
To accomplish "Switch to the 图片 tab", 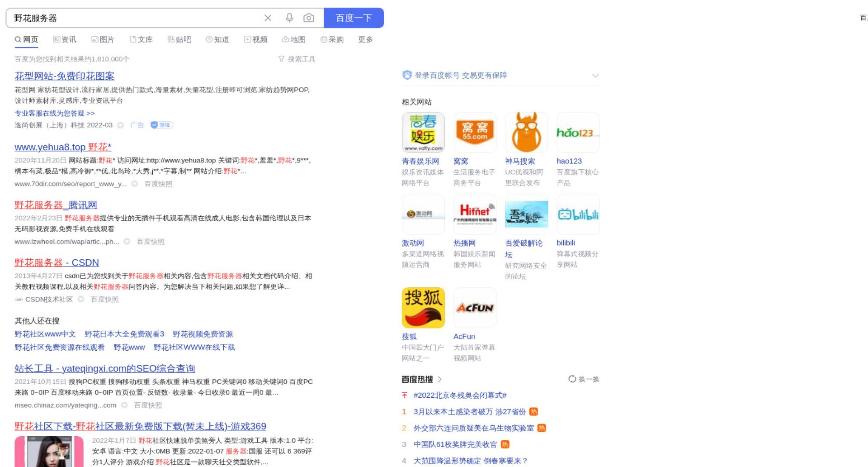I will [103, 40].
